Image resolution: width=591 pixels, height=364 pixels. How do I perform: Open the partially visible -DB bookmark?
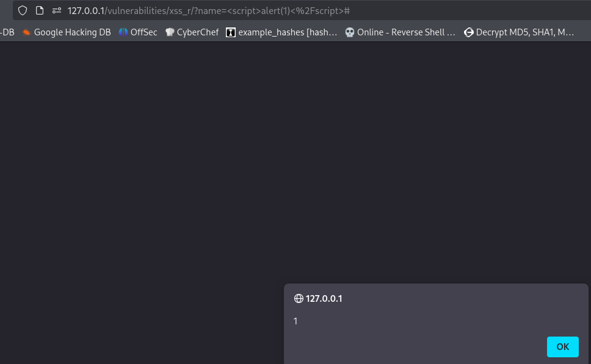(7, 32)
